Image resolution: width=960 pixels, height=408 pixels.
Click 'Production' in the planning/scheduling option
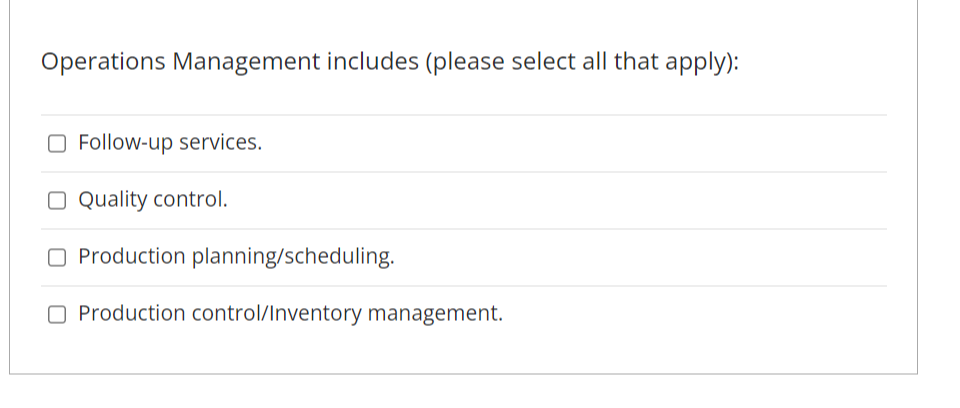pos(132,257)
